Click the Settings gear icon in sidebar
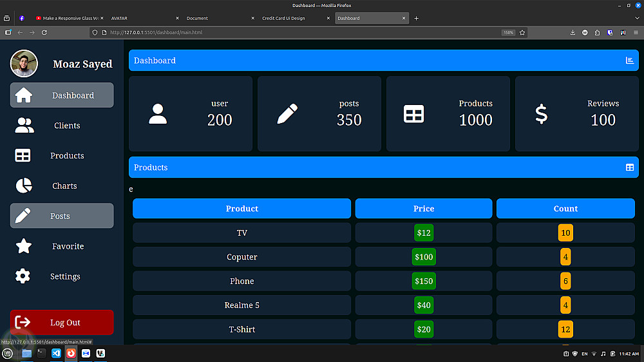 coord(23,276)
